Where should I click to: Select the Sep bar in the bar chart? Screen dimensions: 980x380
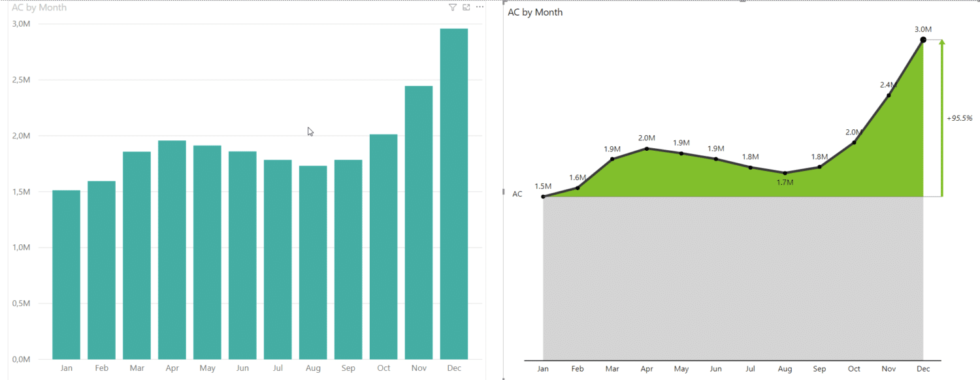point(348,260)
